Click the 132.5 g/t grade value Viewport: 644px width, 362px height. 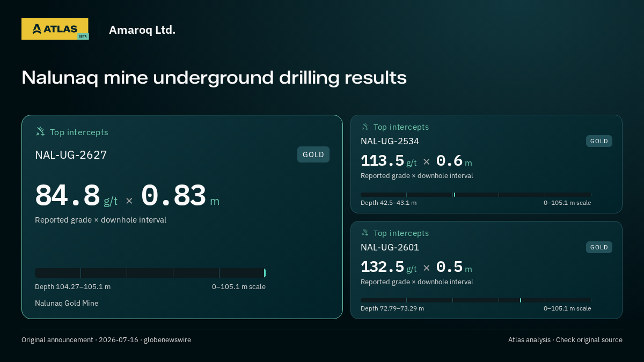(389, 267)
